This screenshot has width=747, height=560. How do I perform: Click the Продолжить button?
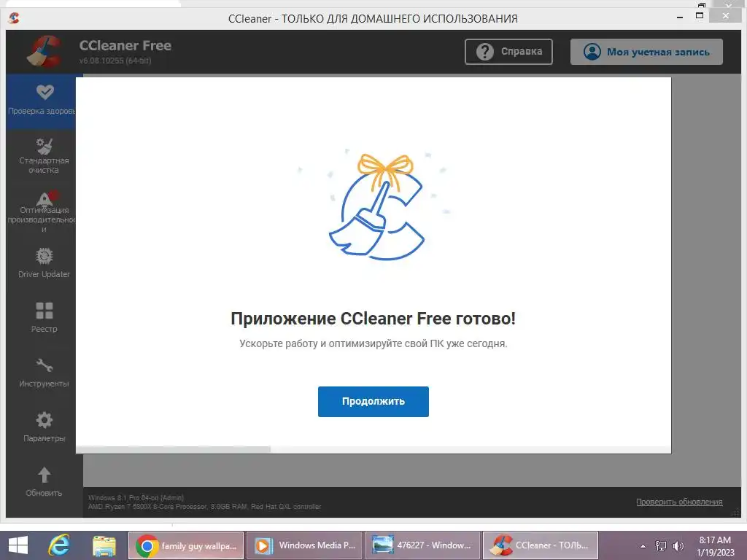(x=373, y=402)
